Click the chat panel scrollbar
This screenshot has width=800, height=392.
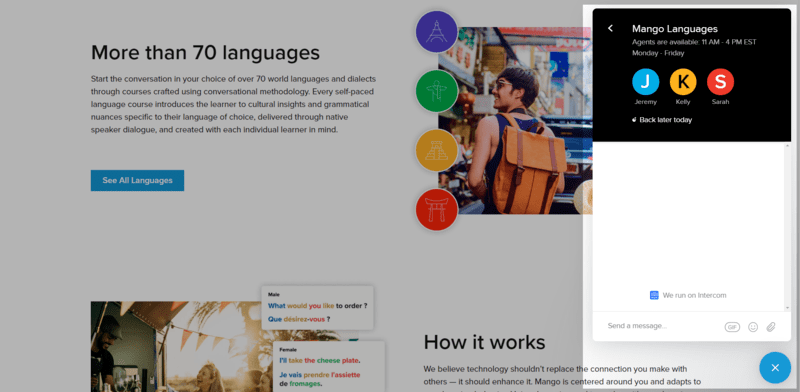(x=788, y=227)
